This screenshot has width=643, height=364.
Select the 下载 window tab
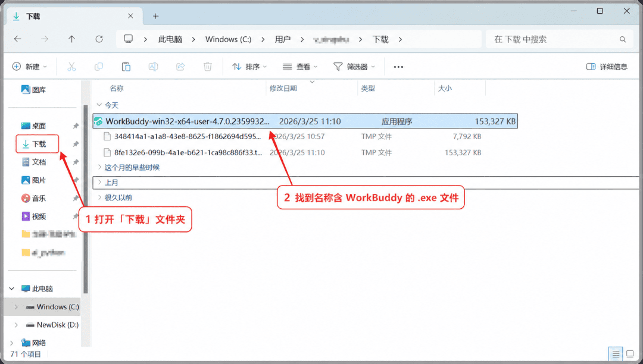coord(74,17)
